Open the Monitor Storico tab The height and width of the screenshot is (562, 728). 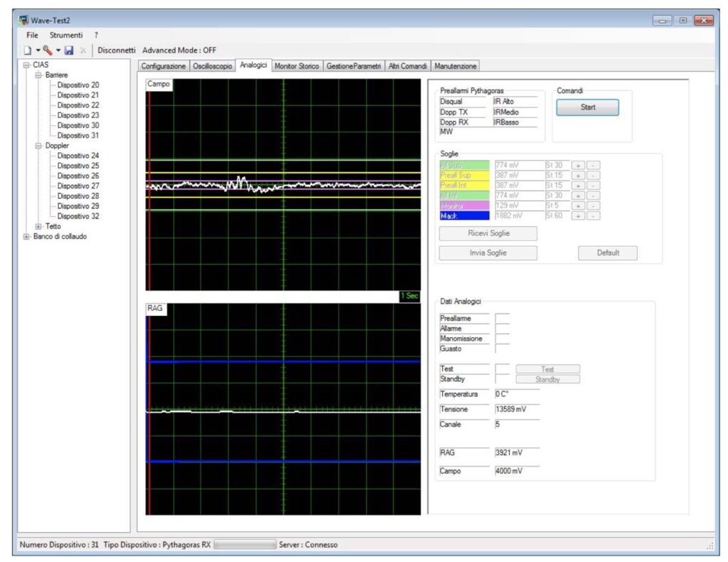coord(297,66)
